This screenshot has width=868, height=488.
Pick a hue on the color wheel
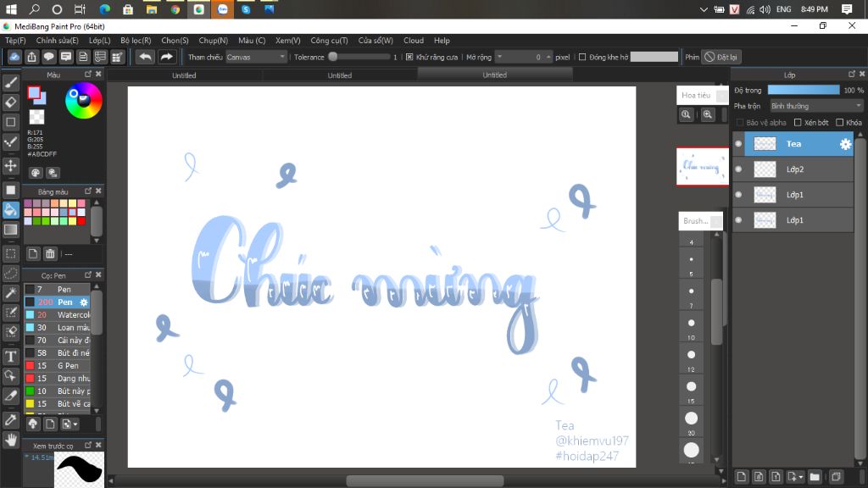[84, 101]
